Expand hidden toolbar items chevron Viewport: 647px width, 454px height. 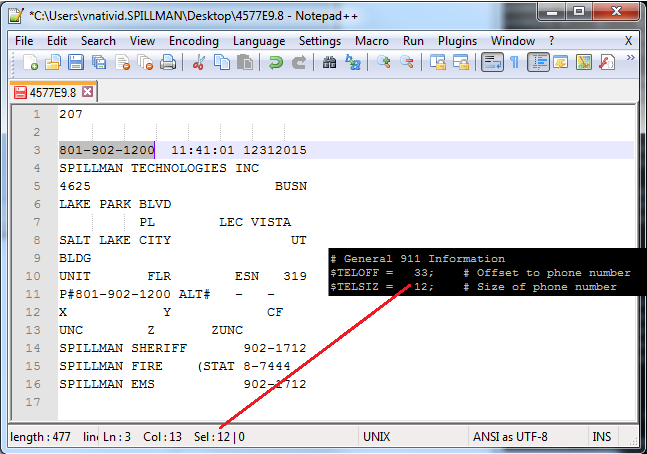tap(630, 58)
